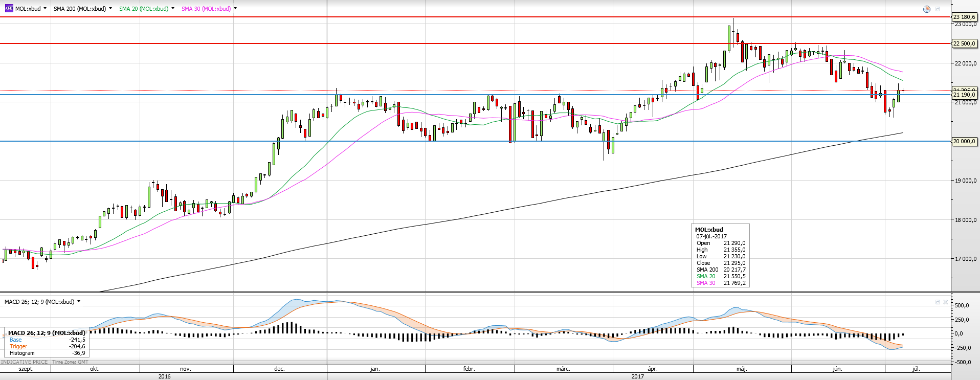Click the Low 21 230,0 tooltip row
Image resolution: width=980 pixels, height=380 pixels.
coord(721,256)
